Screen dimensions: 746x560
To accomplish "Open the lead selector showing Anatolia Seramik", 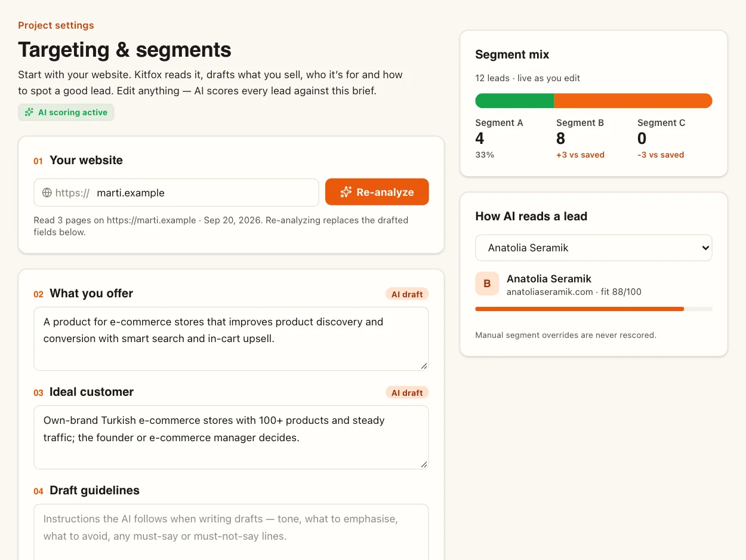I will tap(594, 248).
